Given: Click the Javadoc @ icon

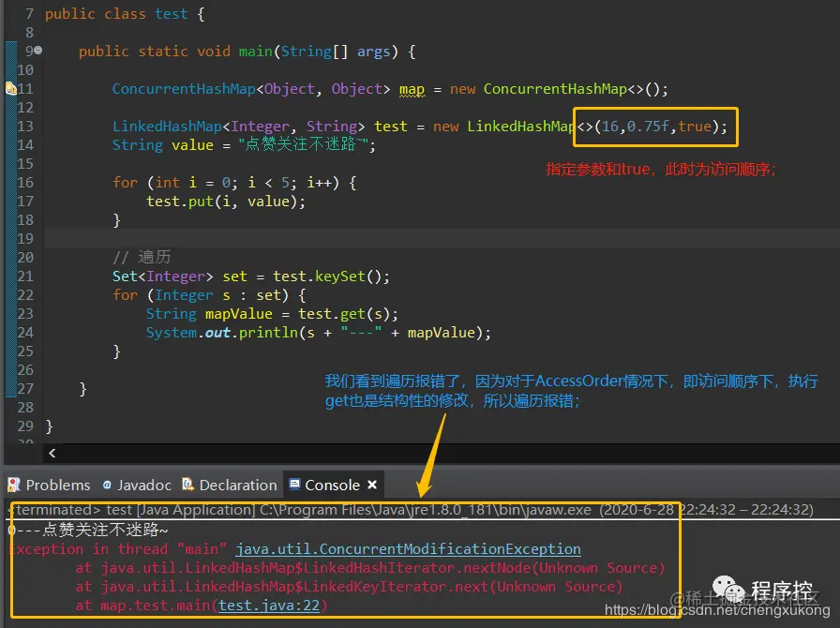Looking at the screenshot, I should tap(107, 485).
